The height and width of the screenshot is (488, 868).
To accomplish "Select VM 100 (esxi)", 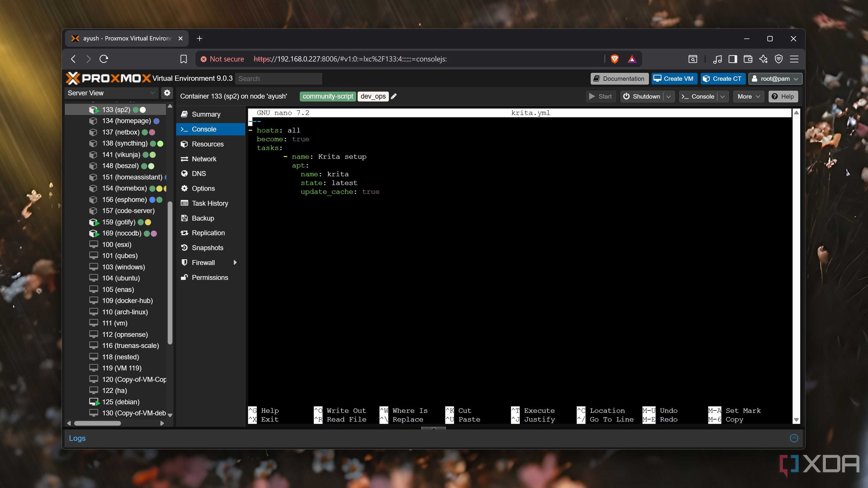I will pyautogui.click(x=115, y=244).
